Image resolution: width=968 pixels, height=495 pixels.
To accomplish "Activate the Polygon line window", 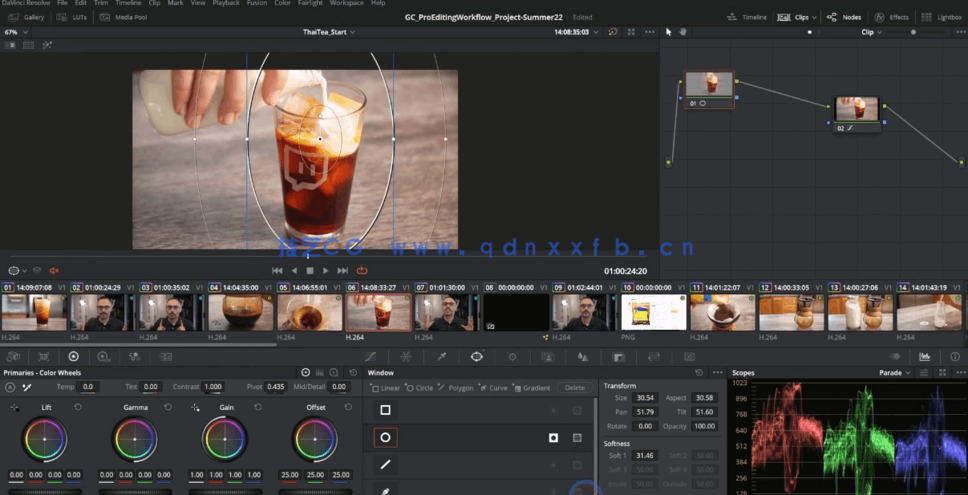I will click(x=385, y=465).
